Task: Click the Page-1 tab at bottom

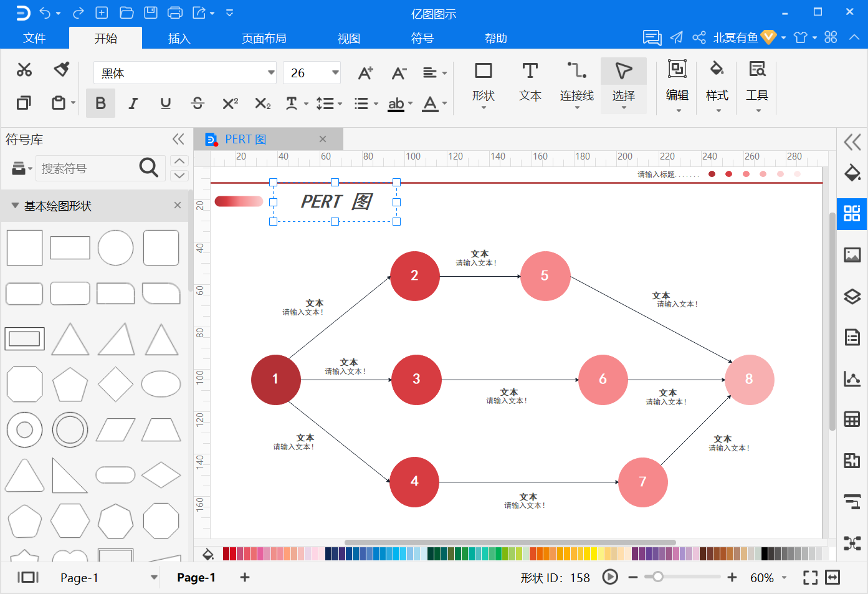Action: coord(196,577)
